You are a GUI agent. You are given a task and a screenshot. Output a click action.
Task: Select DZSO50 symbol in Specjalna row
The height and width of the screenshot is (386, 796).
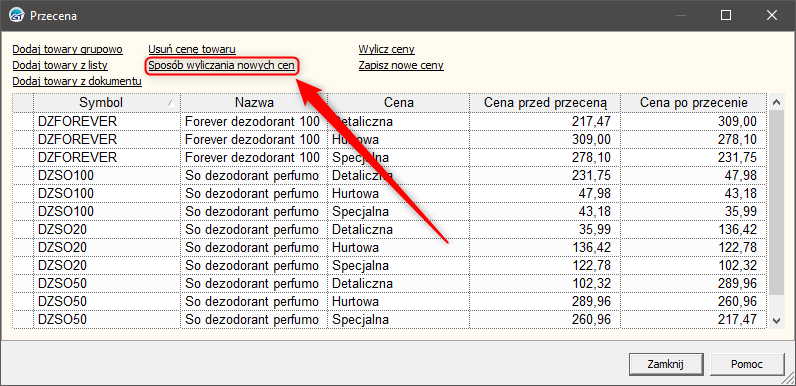coord(62,319)
